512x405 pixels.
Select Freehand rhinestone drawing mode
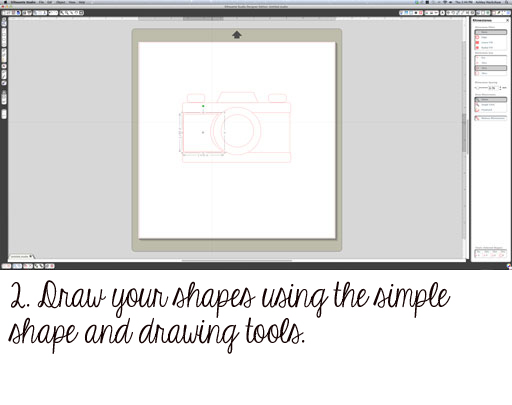(491, 110)
